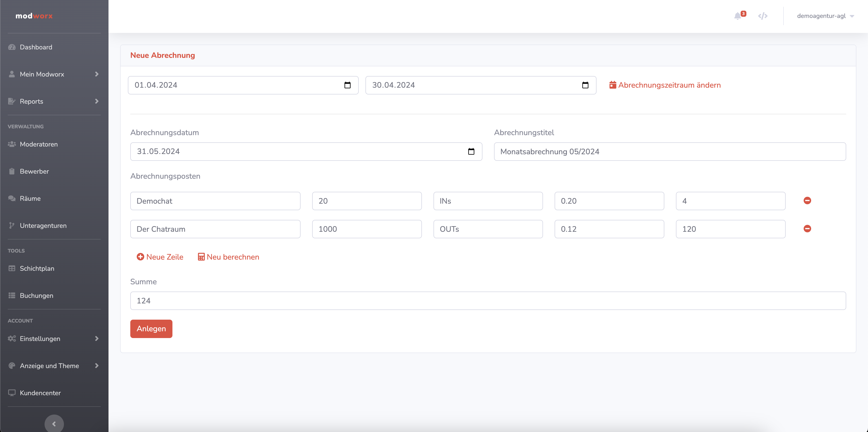Click the Abrechnungstitel input field

670,152
